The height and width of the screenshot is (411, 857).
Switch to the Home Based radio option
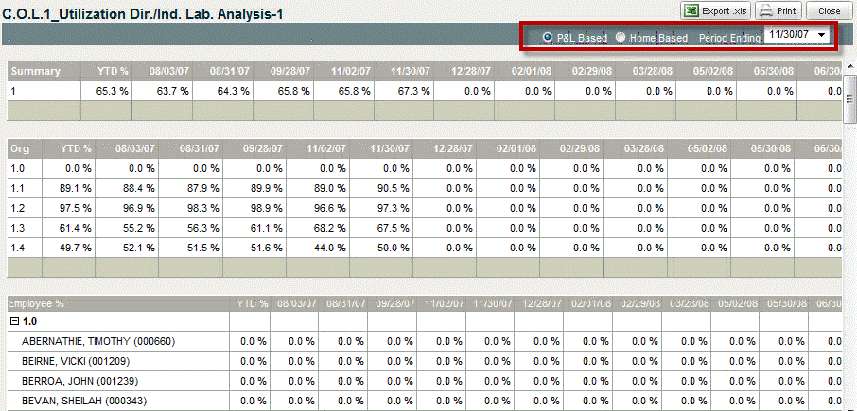[621, 37]
